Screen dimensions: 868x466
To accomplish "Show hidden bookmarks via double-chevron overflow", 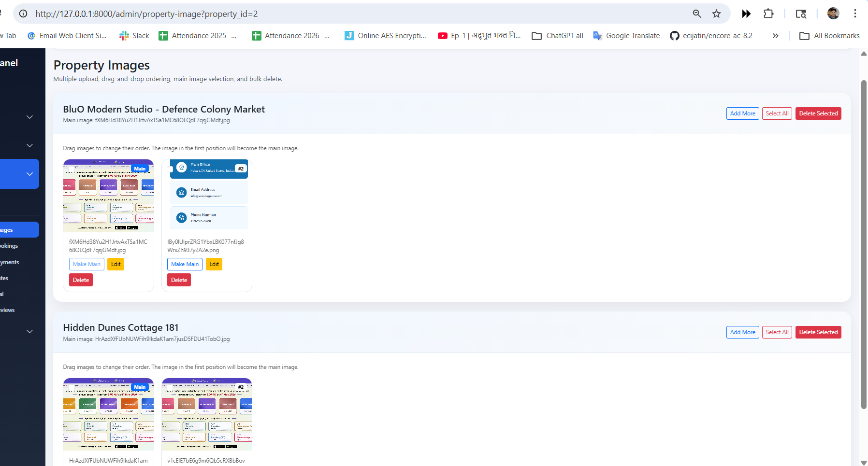I will pyautogui.click(x=775, y=36).
